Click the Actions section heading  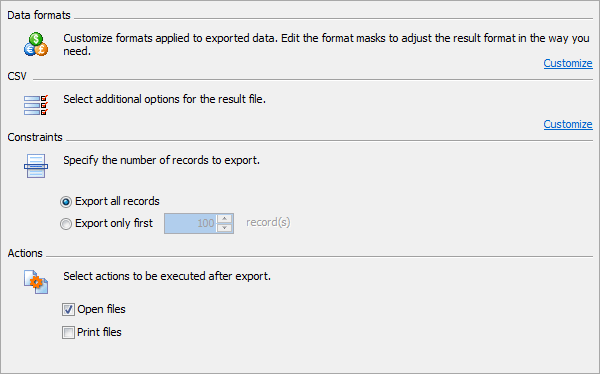coord(25,253)
